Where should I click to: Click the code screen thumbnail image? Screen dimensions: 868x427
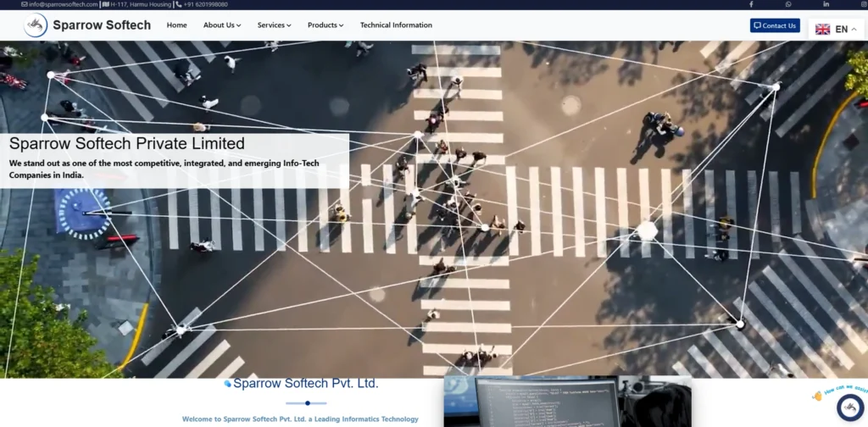(x=567, y=402)
